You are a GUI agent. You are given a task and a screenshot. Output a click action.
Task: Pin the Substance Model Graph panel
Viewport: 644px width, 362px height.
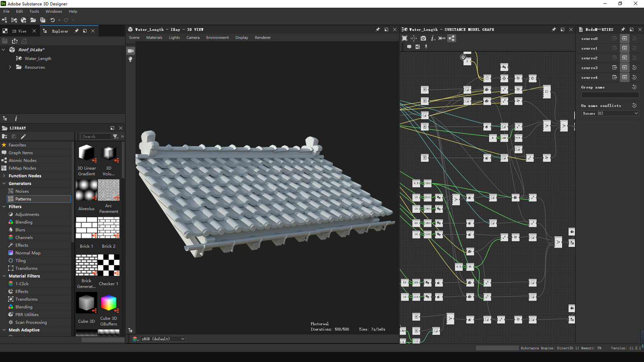[x=554, y=30]
